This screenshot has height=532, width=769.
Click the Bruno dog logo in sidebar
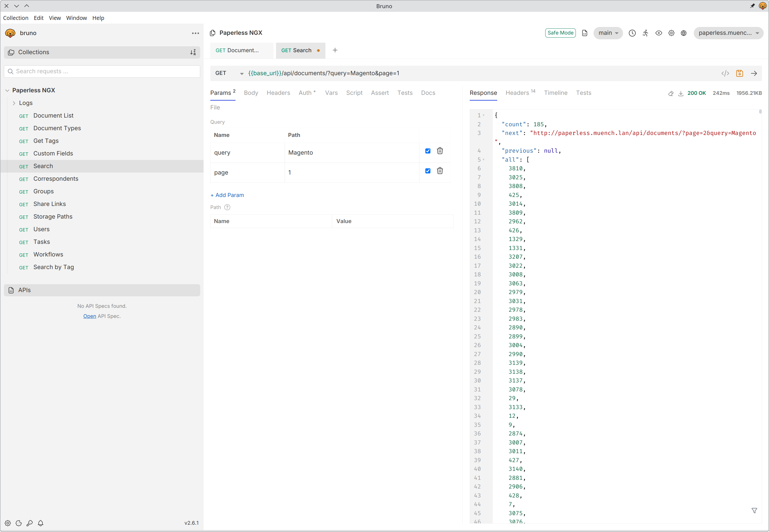pos(10,33)
